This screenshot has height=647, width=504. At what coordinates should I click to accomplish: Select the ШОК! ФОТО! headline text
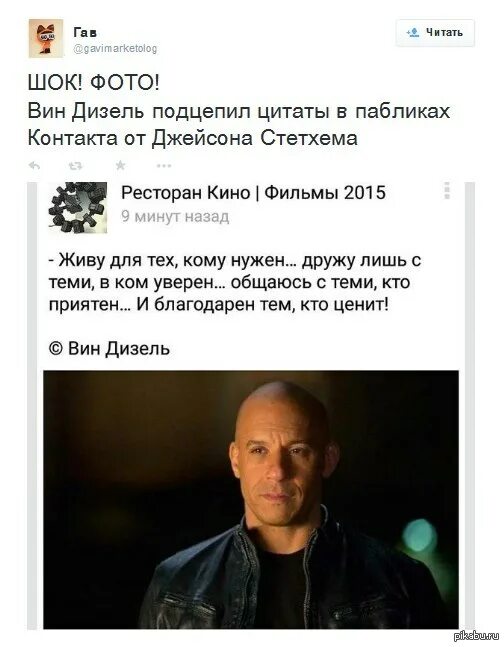click(x=94, y=84)
